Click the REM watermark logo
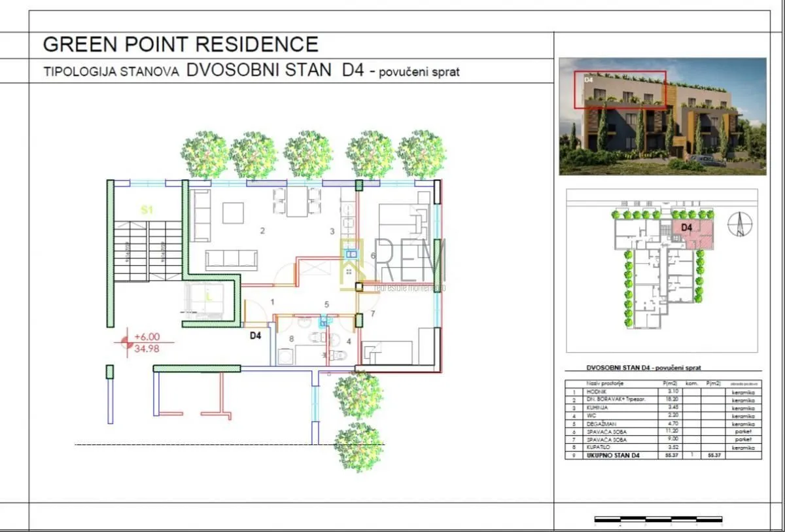The width and height of the screenshot is (785, 532). [x=393, y=264]
